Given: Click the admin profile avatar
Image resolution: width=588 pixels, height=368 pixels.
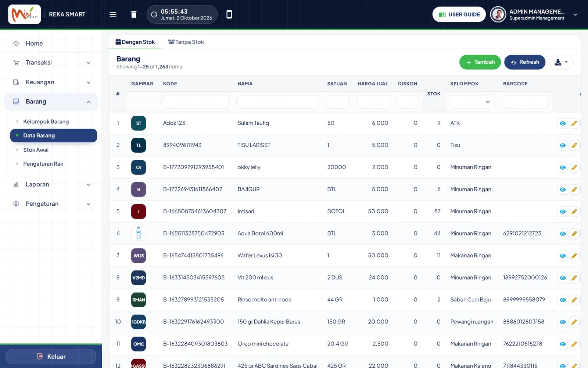Looking at the screenshot, I should [498, 14].
